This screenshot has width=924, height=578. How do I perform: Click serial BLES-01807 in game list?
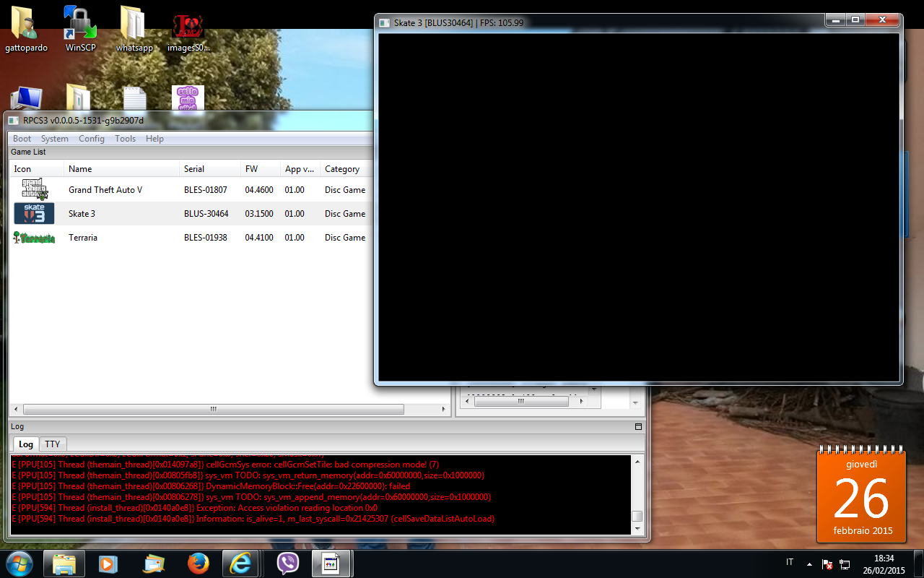[x=206, y=190]
